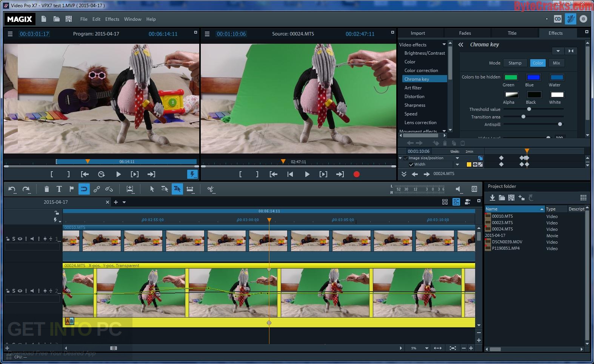This screenshot has height=364, width=594.
Task: Toggle visibility eye on track 1
Action: point(20,239)
